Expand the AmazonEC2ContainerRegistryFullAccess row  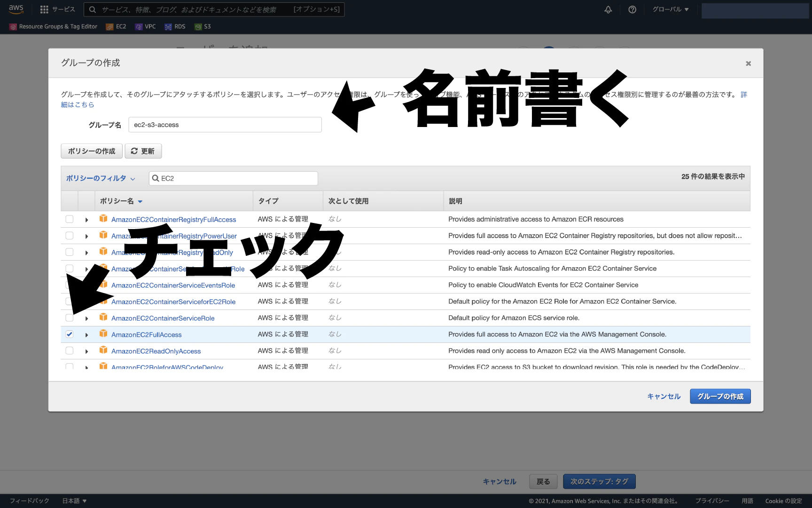[x=86, y=220]
